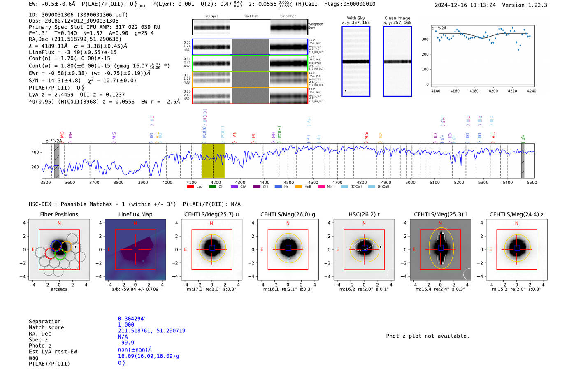This screenshot has width=576, height=392.
Task: Click the hatched gray band near 5460
Action: pos(523,160)
